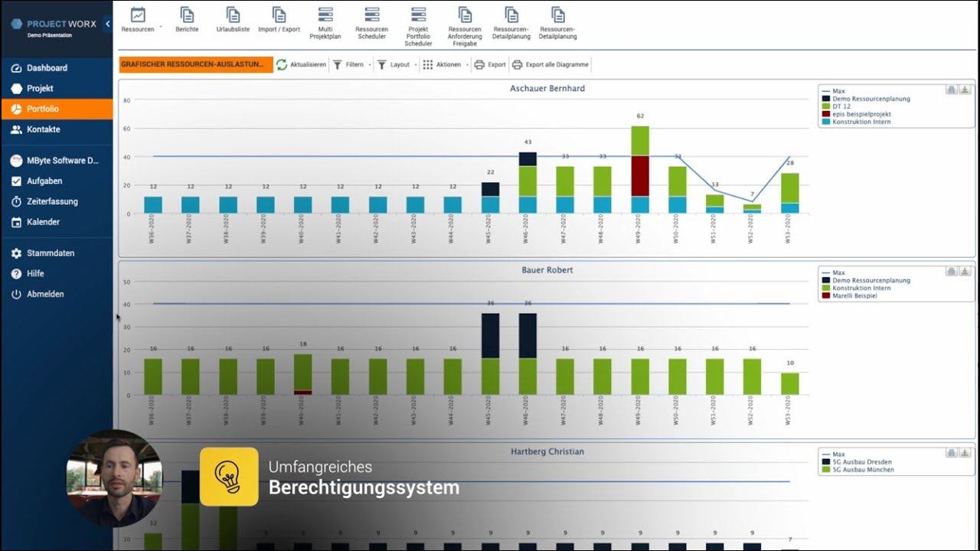Click download icon in Bauer Robert legend
Image resolution: width=980 pixels, height=551 pixels.
(965, 271)
